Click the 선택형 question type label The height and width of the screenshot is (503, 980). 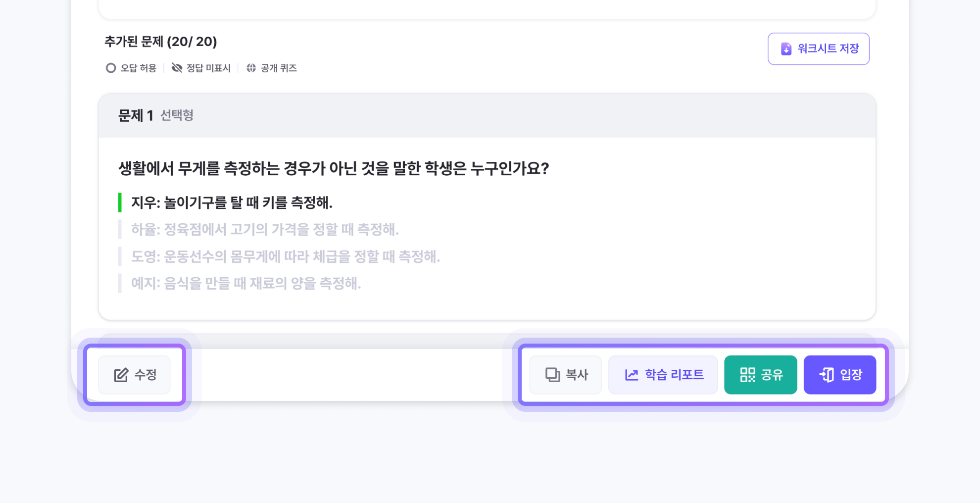coord(177,116)
